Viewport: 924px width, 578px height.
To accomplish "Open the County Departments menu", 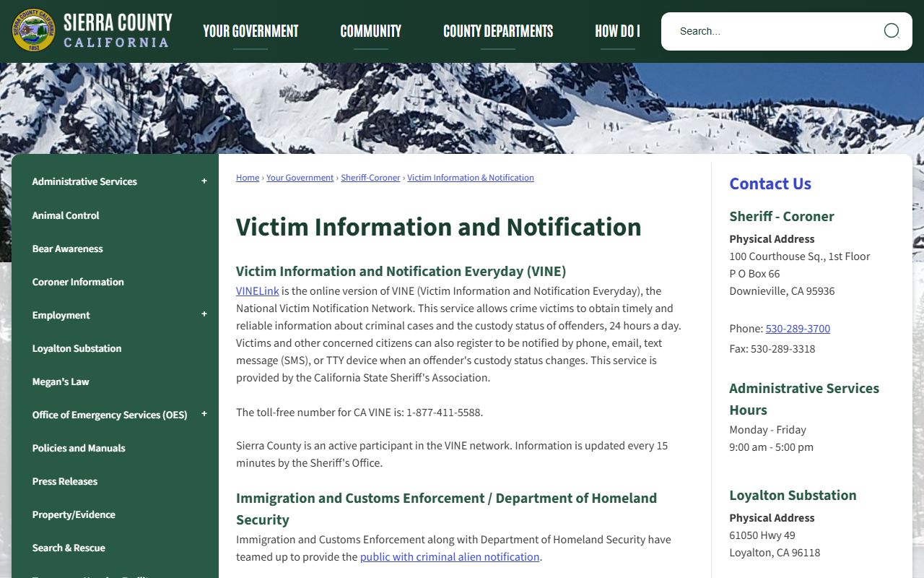I will (498, 31).
